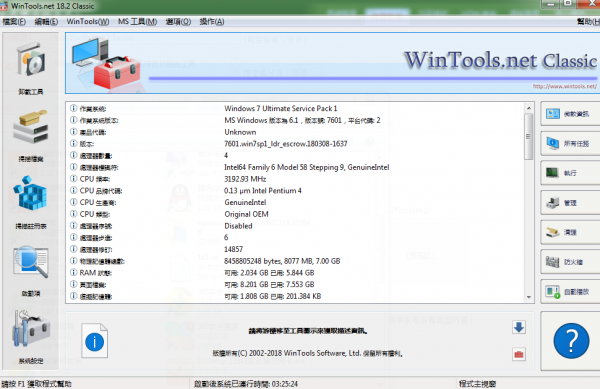The width and height of the screenshot is (600, 389).
Task: Click the red toolbox and computer logo
Action: click(x=105, y=63)
